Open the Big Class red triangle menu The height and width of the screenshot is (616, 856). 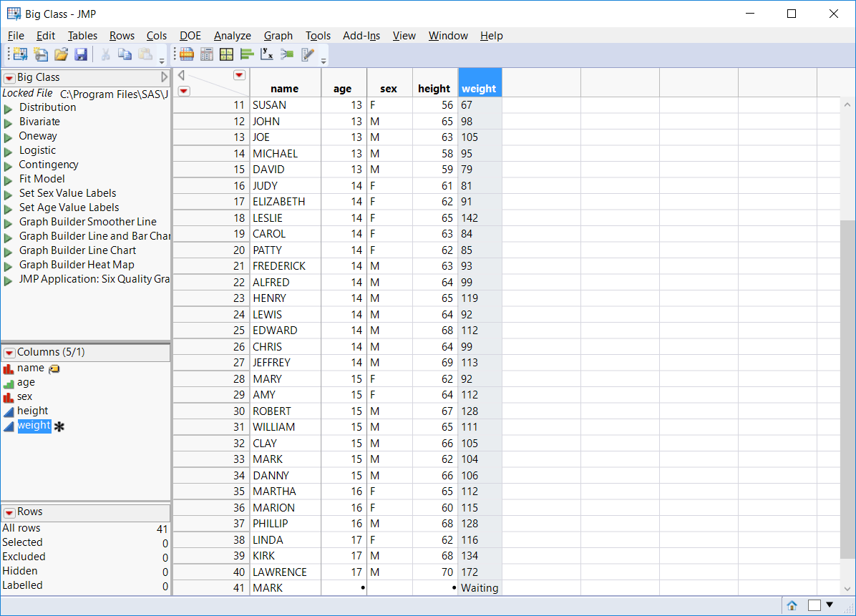pos(9,77)
